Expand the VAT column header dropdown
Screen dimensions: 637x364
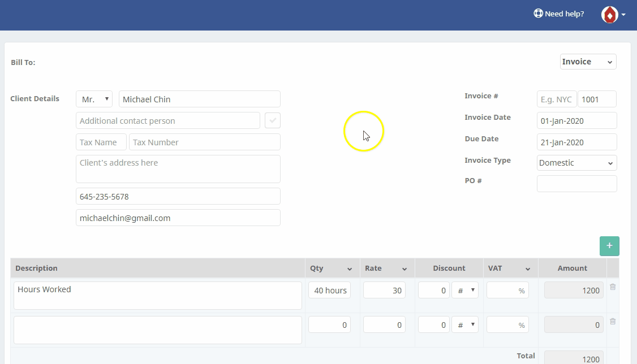(x=528, y=268)
